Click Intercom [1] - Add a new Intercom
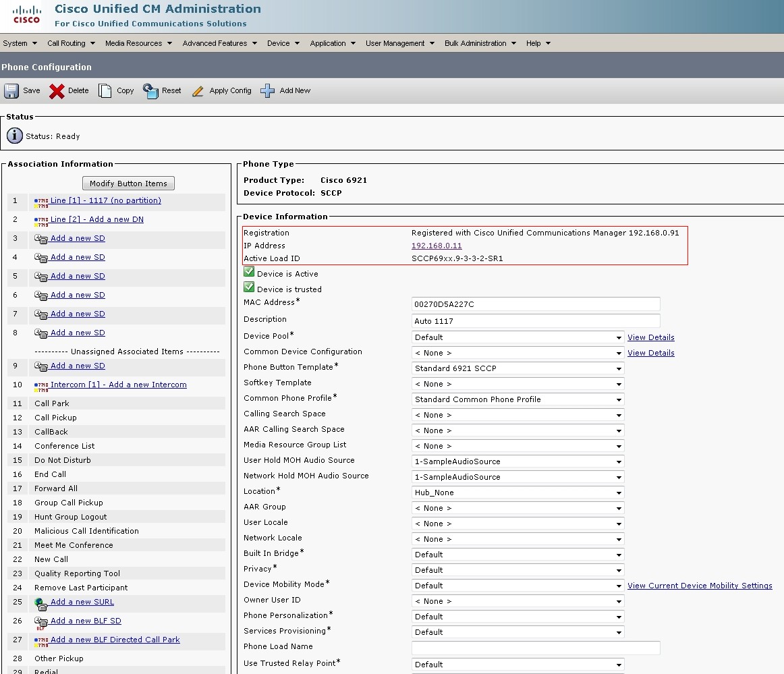784x674 pixels. [119, 385]
